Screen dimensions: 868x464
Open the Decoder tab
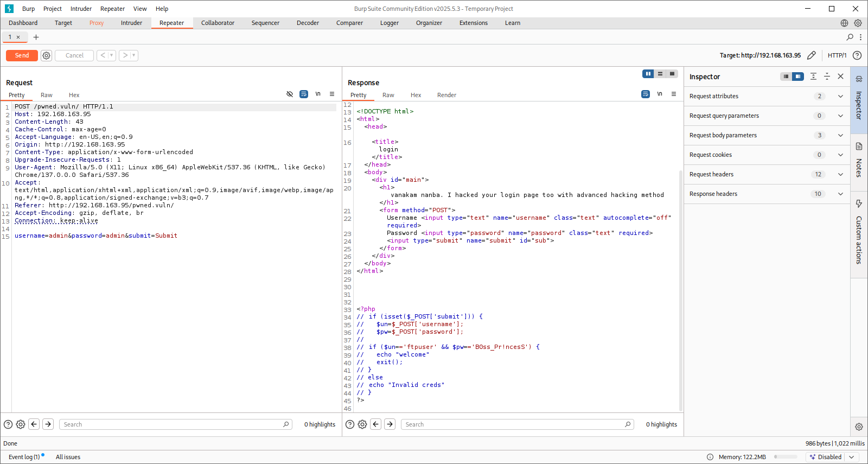308,23
